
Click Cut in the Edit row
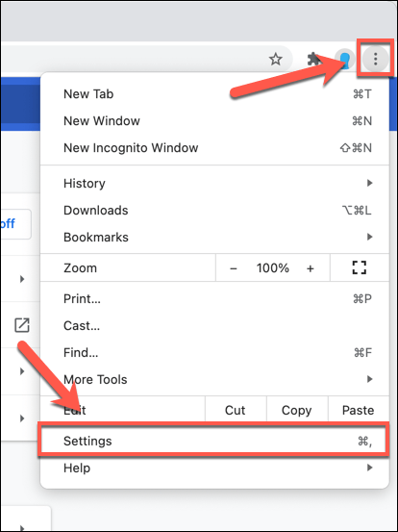(x=236, y=410)
